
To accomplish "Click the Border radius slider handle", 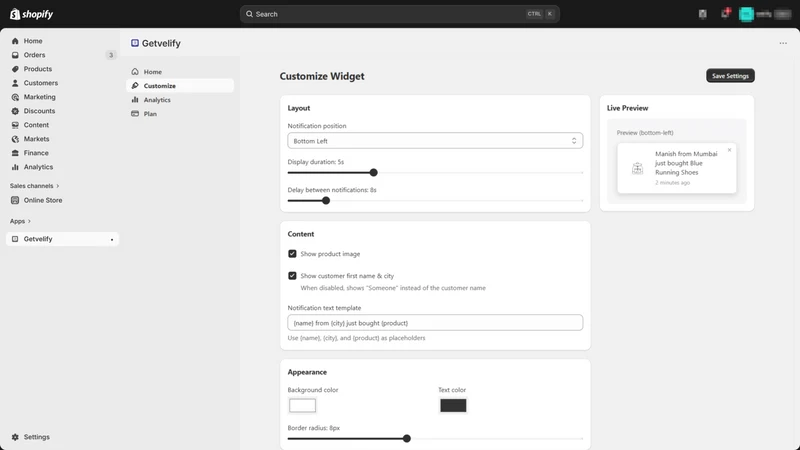I will 407,438.
